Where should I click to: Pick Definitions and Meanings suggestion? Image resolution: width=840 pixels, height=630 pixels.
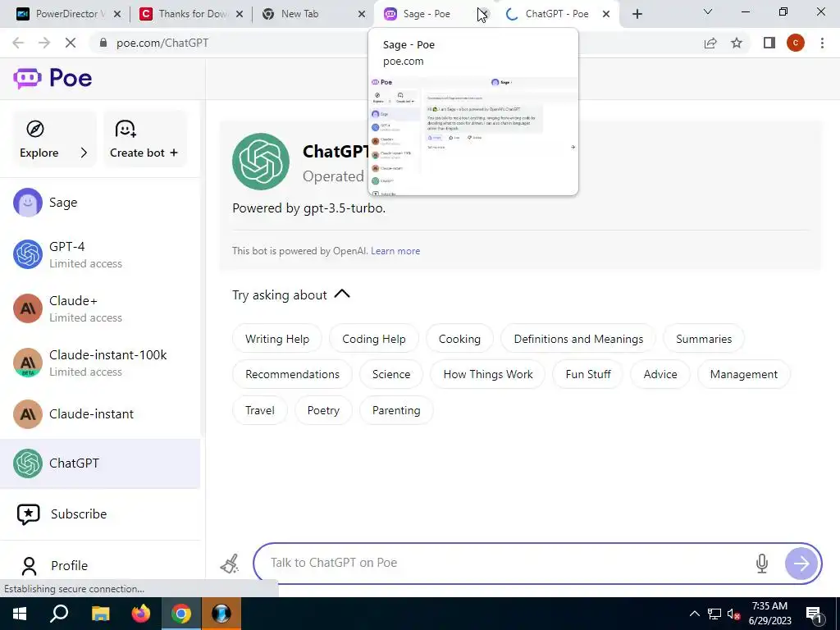point(578,339)
